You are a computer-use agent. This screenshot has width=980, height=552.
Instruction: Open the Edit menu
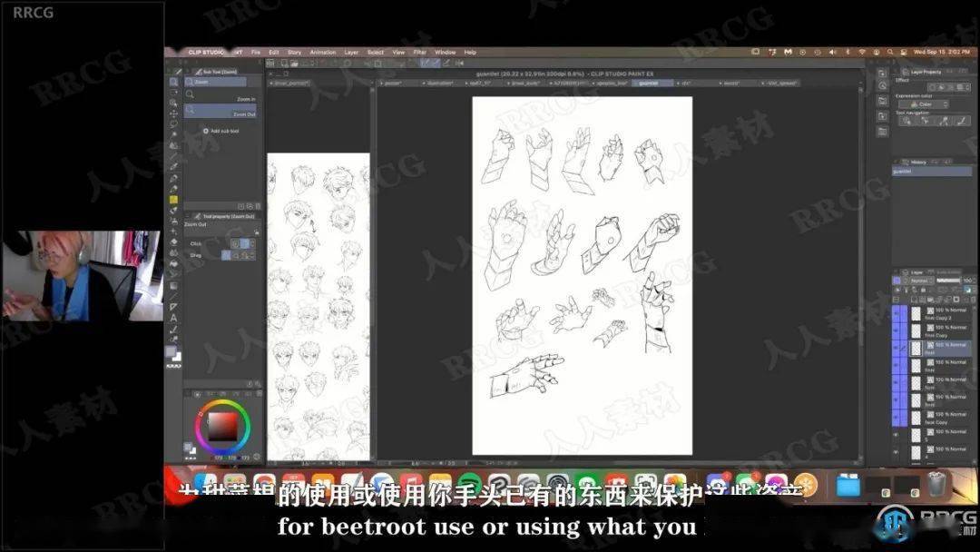pos(274,53)
